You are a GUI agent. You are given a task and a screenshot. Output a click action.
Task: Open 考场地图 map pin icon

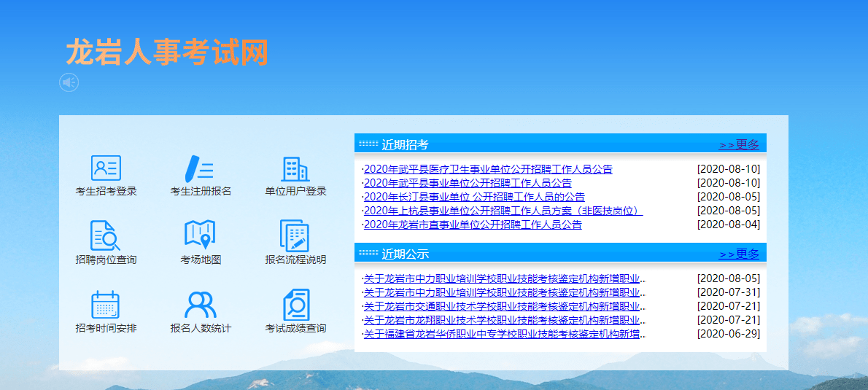(200, 235)
